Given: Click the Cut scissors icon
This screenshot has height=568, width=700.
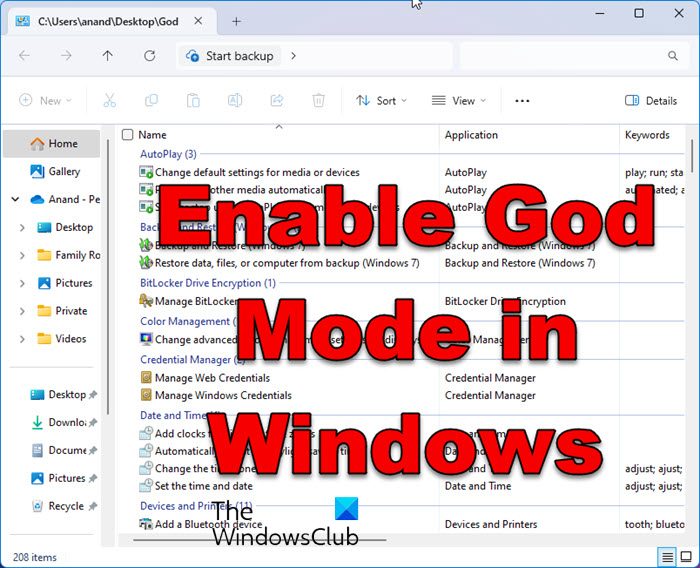Looking at the screenshot, I should [109, 100].
